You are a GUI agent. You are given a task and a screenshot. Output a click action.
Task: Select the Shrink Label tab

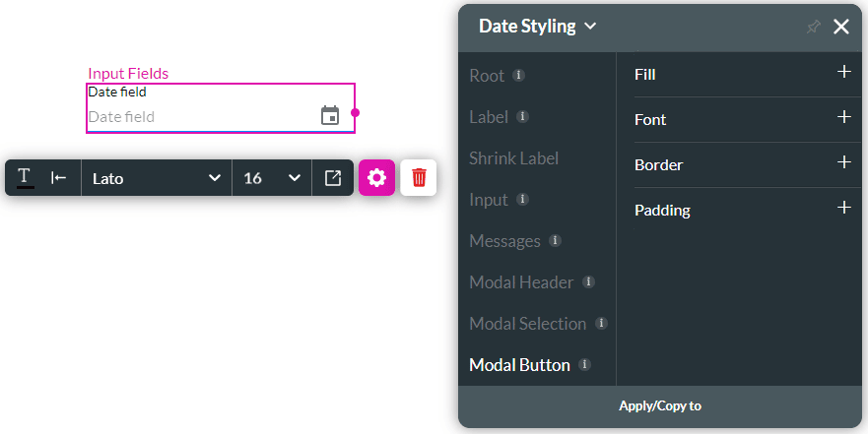click(x=513, y=158)
